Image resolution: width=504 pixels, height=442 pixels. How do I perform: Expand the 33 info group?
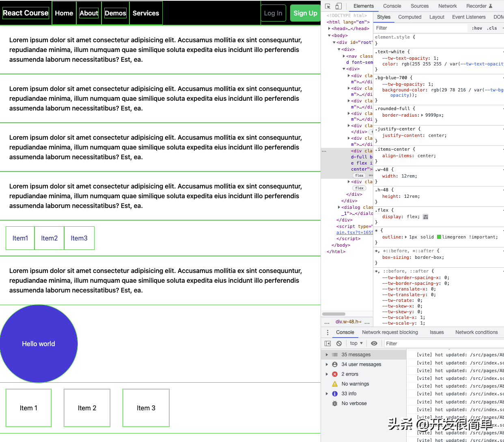pos(327,394)
